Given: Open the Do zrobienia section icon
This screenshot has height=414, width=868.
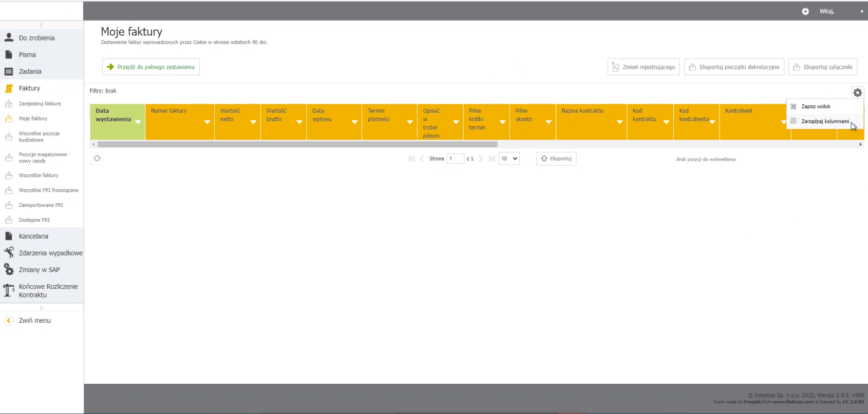Looking at the screenshot, I should 9,38.
